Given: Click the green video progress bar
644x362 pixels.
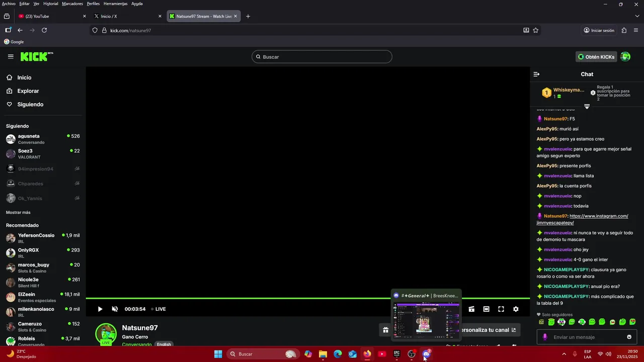Looking at the screenshot, I should (x=307, y=298).
